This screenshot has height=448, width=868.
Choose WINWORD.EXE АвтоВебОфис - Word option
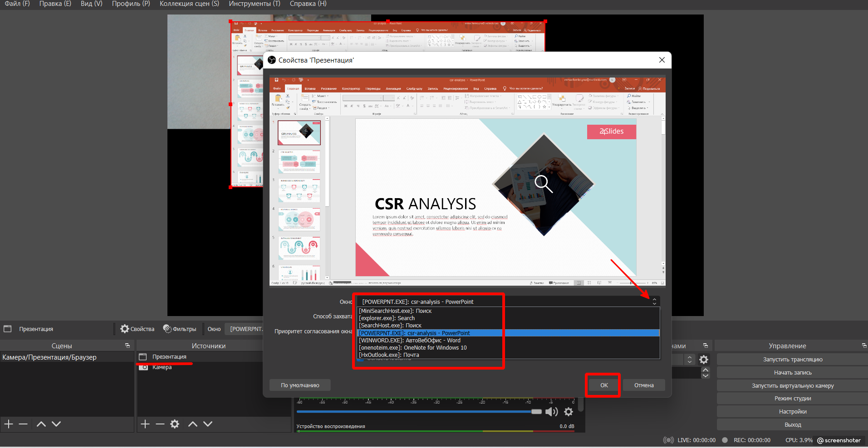tap(409, 341)
